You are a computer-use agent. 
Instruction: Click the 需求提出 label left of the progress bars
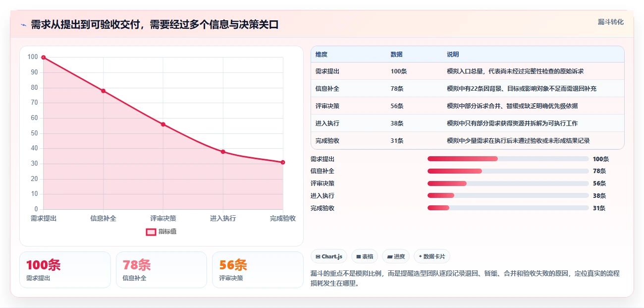point(322,159)
